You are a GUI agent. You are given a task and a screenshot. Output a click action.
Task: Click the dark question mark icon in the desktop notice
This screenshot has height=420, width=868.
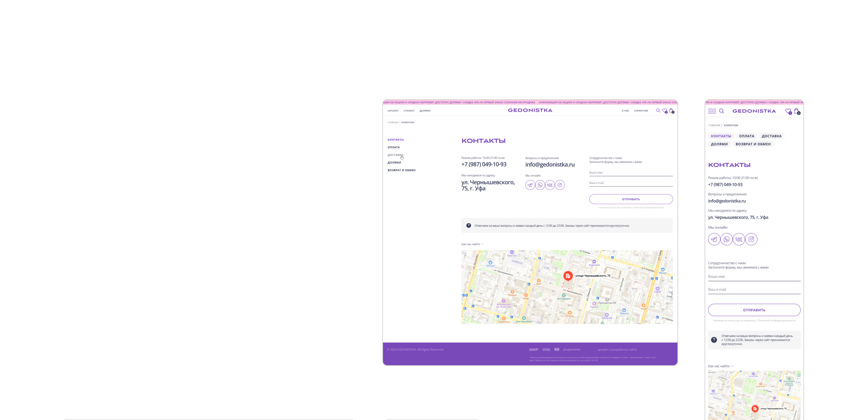[468, 225]
